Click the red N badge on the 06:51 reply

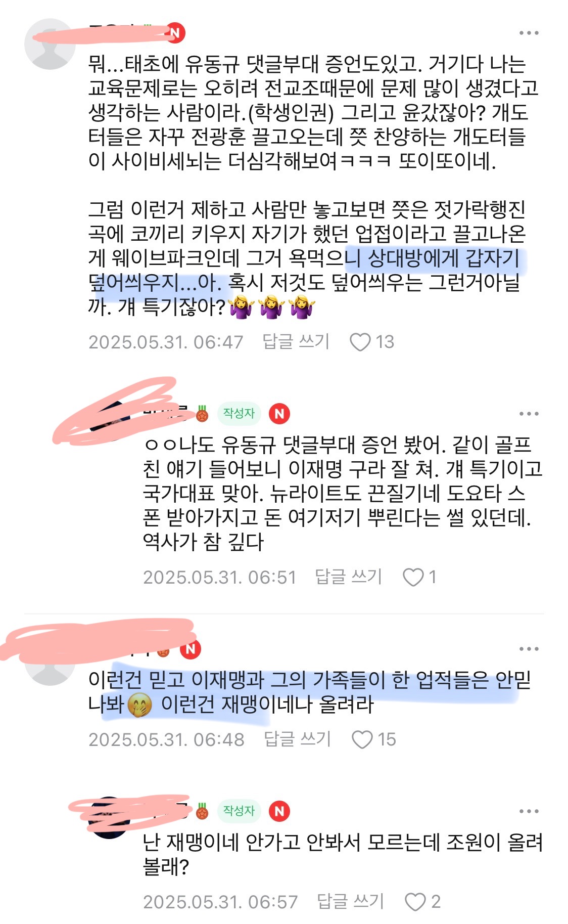tap(279, 414)
